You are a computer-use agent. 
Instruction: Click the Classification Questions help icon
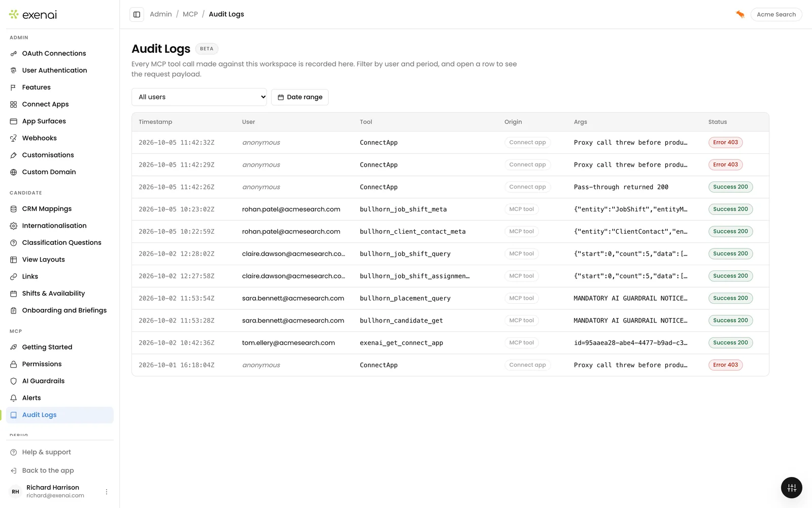[14, 243]
